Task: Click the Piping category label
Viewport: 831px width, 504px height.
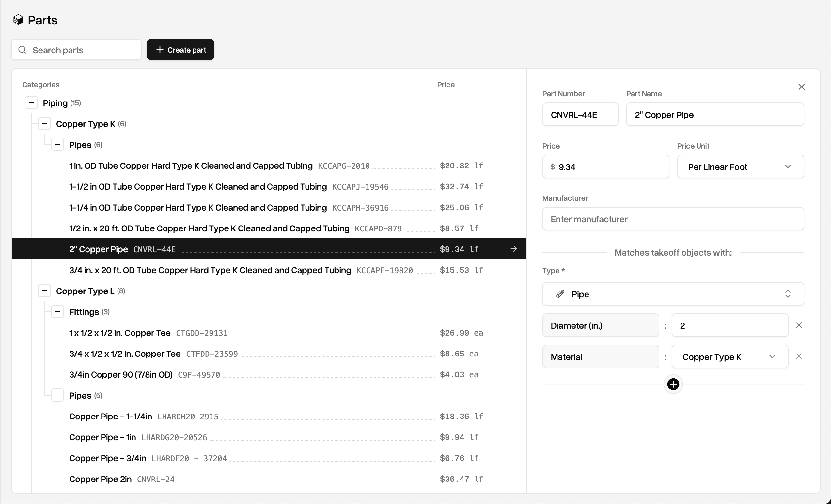Action: click(55, 103)
